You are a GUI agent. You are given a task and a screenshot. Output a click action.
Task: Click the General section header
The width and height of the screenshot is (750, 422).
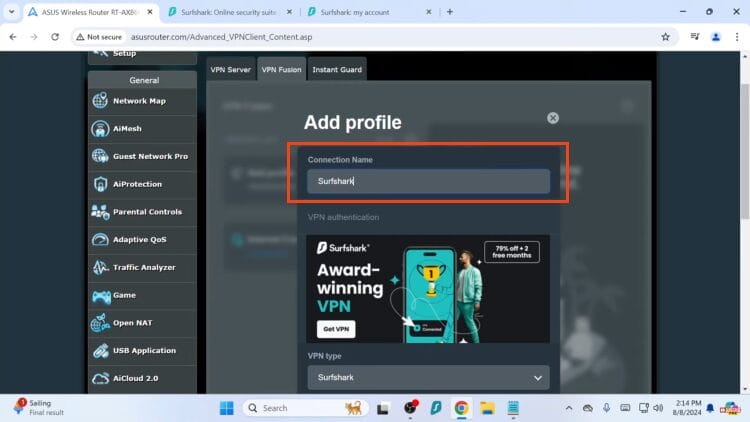pyautogui.click(x=143, y=80)
